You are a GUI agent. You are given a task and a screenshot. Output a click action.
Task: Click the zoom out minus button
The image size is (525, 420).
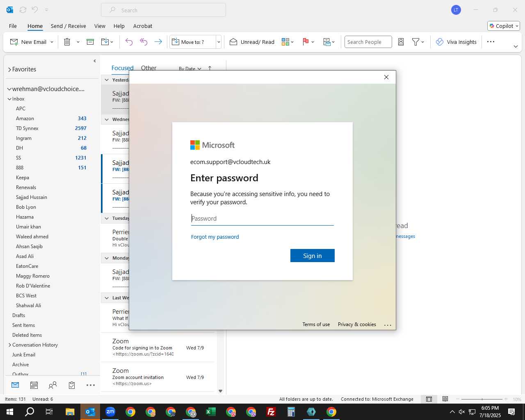click(x=458, y=399)
